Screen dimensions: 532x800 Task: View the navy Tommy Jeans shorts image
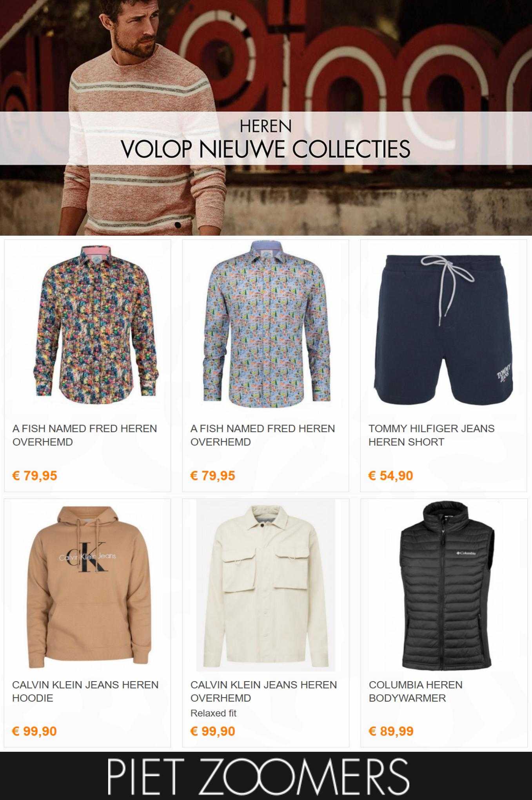coord(443,329)
